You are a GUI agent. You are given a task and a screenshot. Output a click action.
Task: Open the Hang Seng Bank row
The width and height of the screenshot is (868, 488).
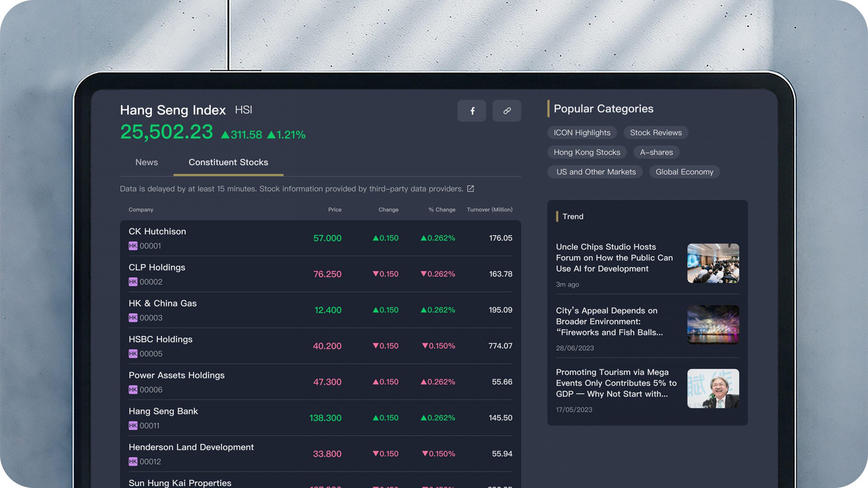320,418
